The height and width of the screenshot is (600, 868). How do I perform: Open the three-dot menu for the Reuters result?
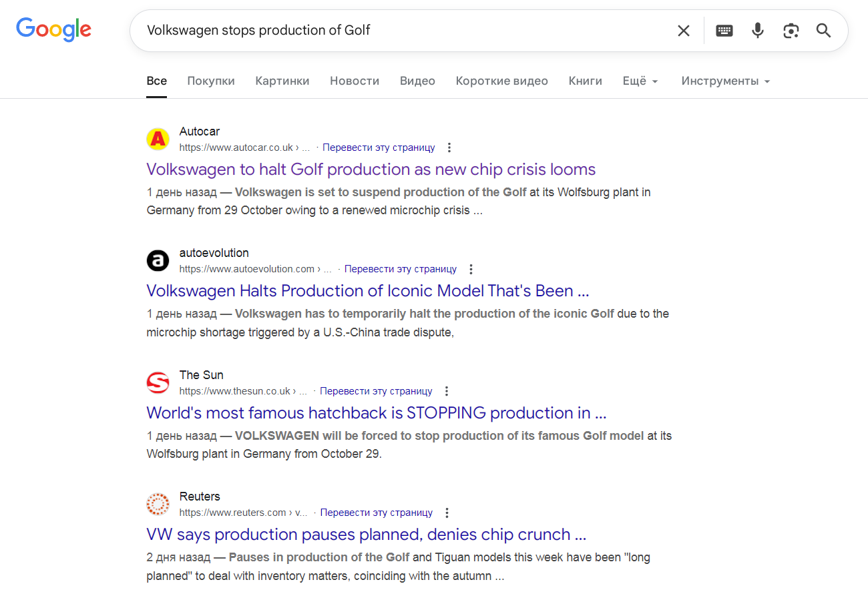pyautogui.click(x=447, y=513)
